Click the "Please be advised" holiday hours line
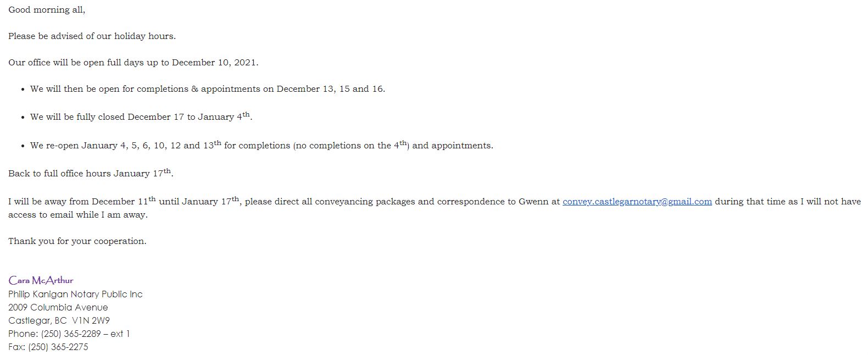 92,36
